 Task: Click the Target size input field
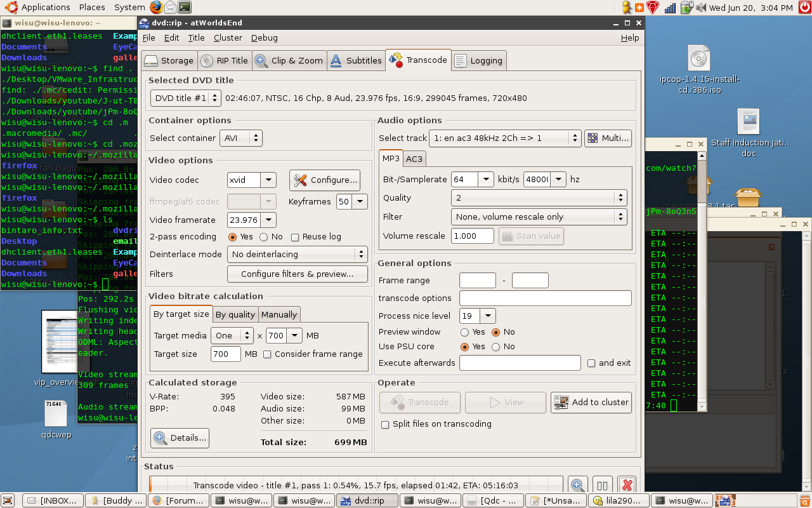click(226, 354)
